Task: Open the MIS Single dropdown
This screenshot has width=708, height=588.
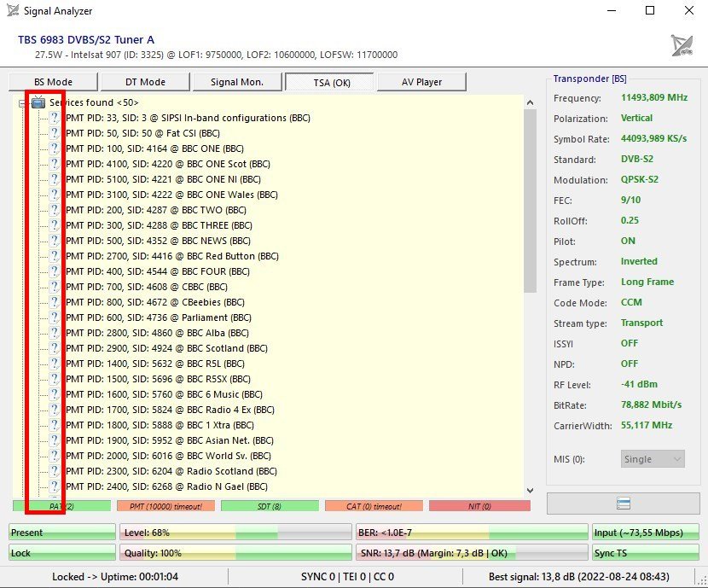Action: coord(653,459)
